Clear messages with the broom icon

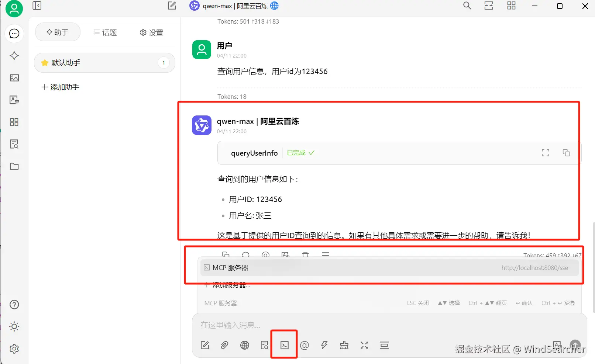(344, 345)
